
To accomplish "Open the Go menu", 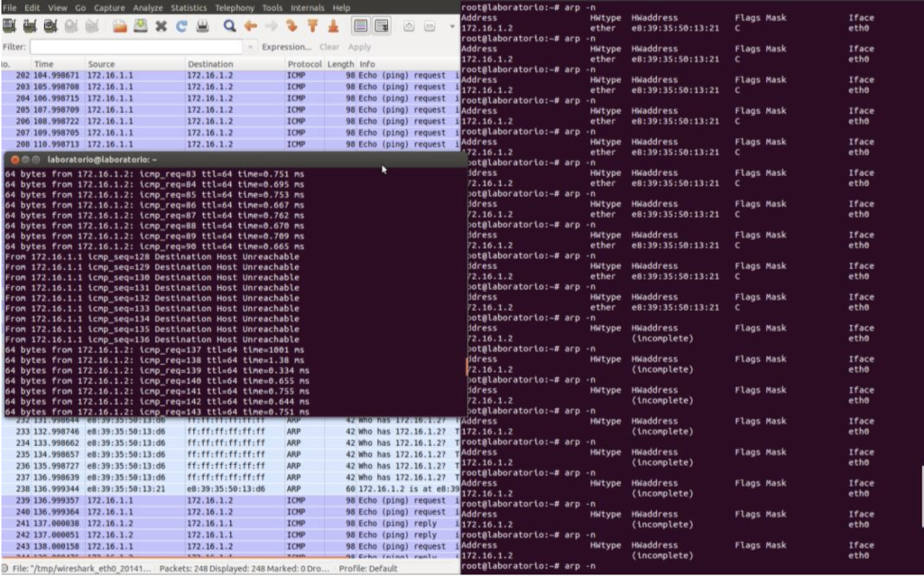I will click(x=80, y=7).
